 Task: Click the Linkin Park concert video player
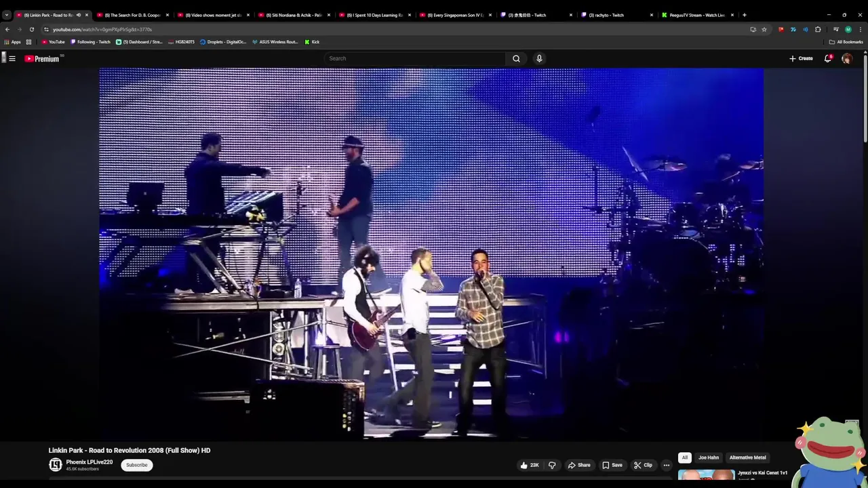(431, 253)
